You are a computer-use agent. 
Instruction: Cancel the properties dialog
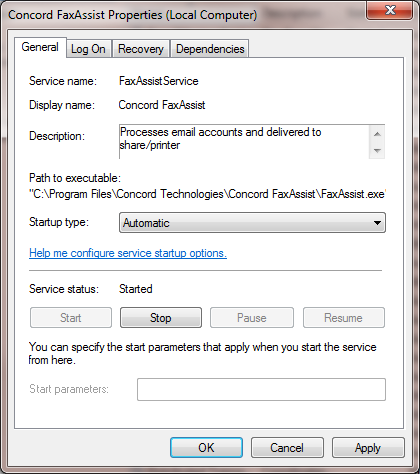pos(287,448)
